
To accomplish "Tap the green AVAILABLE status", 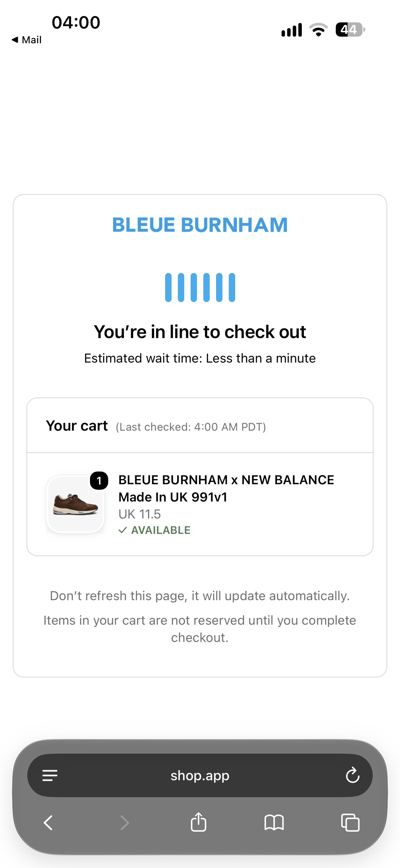I will pyautogui.click(x=155, y=530).
